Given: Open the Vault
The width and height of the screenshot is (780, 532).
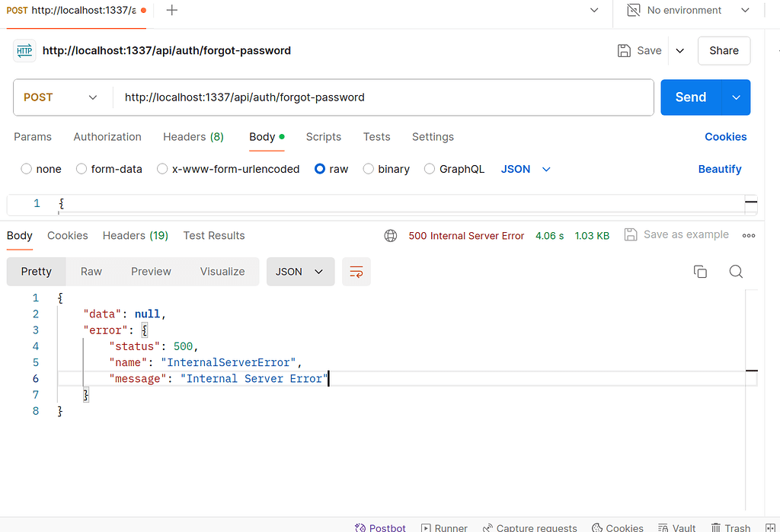Looking at the screenshot, I should [x=676, y=527].
